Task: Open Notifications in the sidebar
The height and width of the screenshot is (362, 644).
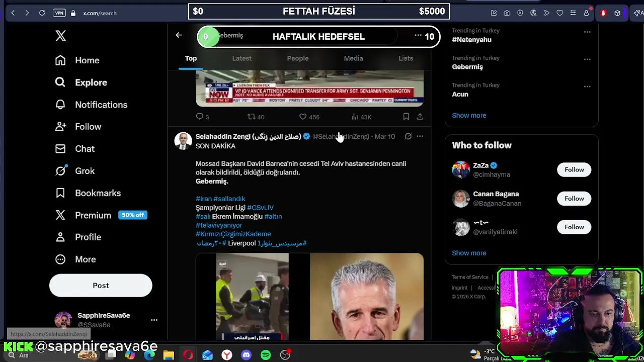Action: click(91, 105)
